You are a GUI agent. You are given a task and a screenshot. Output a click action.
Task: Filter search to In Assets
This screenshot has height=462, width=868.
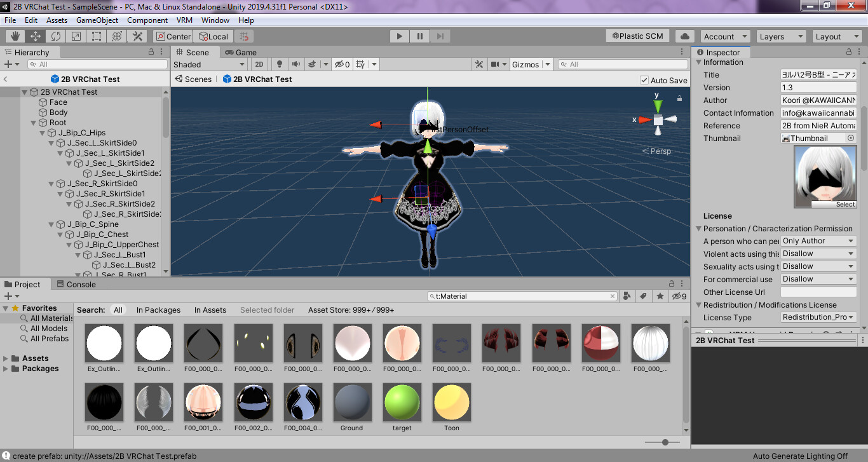(210, 310)
